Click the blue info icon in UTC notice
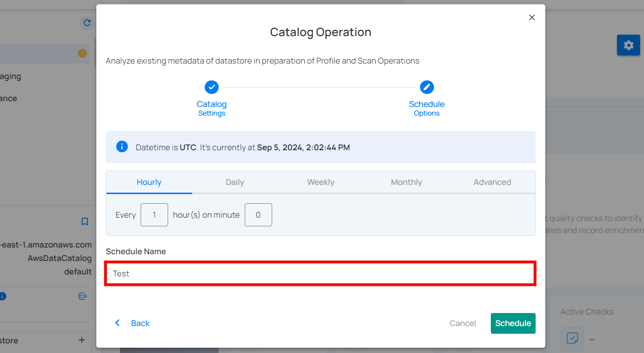This screenshot has height=353, width=644. click(122, 146)
